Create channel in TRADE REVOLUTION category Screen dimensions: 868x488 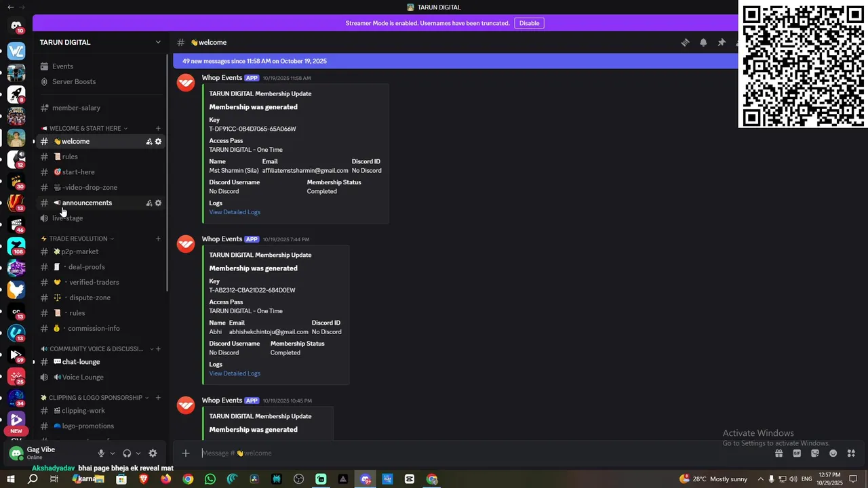158,239
